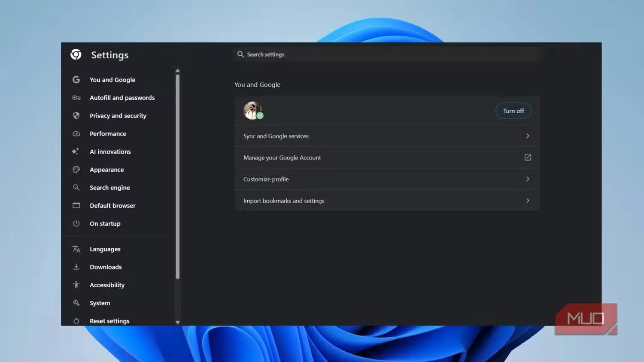Click the Turn off sync button
Screen dimensions: 644x362
(x=513, y=111)
